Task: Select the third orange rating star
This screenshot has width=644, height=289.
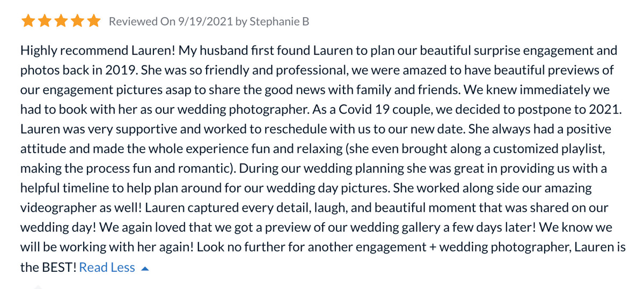Action: 61,21
